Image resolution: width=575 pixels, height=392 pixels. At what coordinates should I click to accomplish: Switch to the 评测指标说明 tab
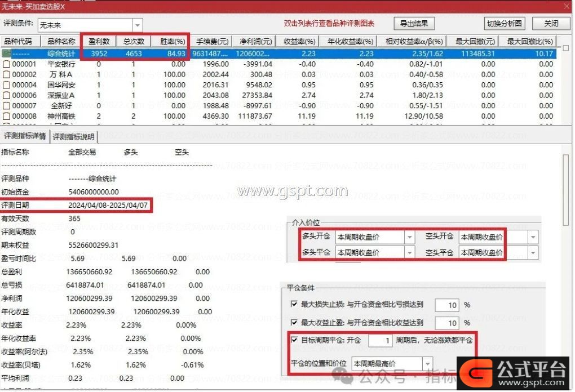click(74, 137)
